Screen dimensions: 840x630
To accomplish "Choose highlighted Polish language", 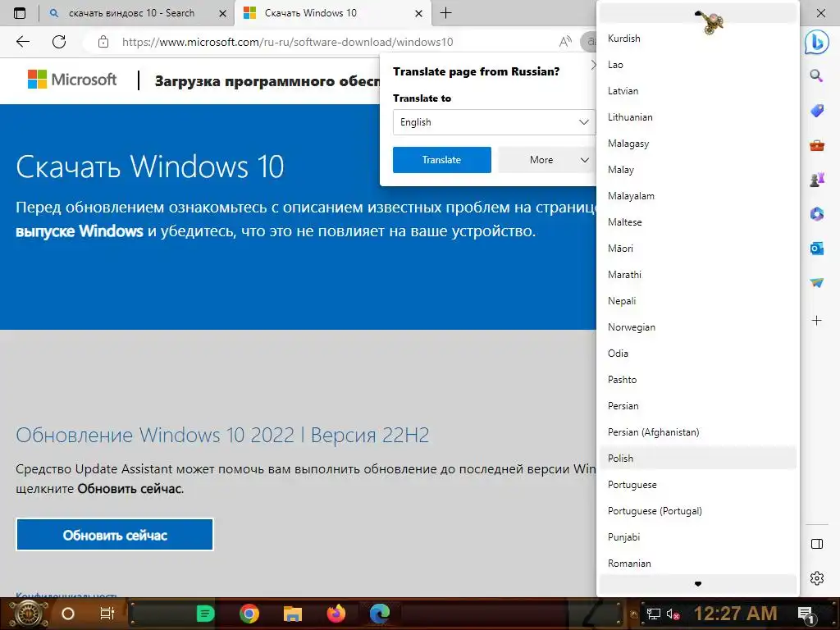I will (697, 458).
